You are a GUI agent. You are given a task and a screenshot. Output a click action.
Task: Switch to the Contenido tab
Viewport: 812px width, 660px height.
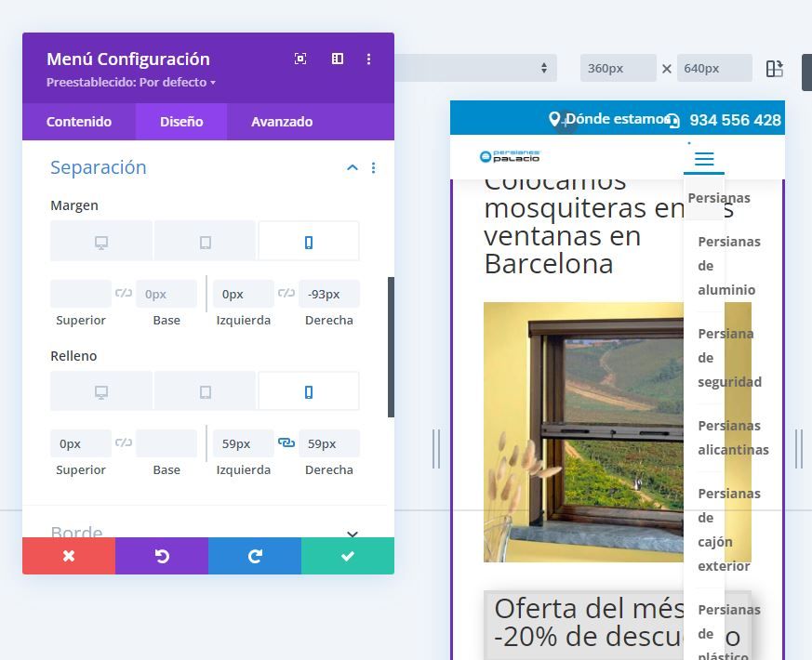tap(79, 122)
